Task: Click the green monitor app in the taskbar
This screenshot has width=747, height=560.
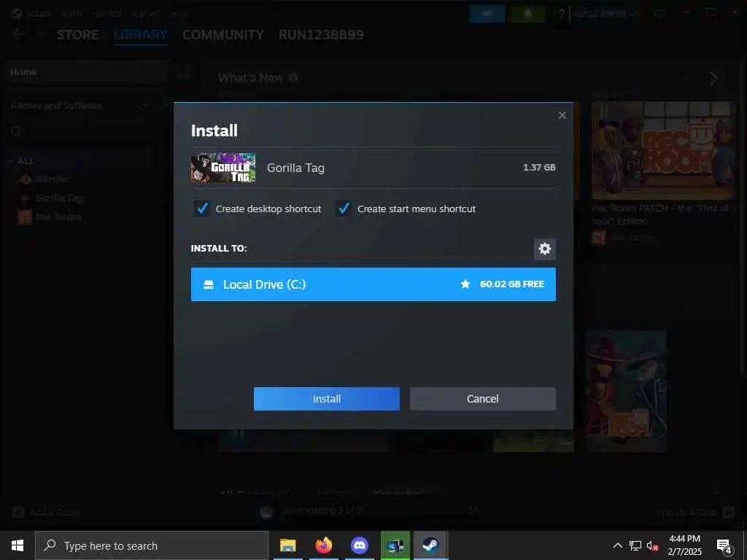Action: [395, 545]
